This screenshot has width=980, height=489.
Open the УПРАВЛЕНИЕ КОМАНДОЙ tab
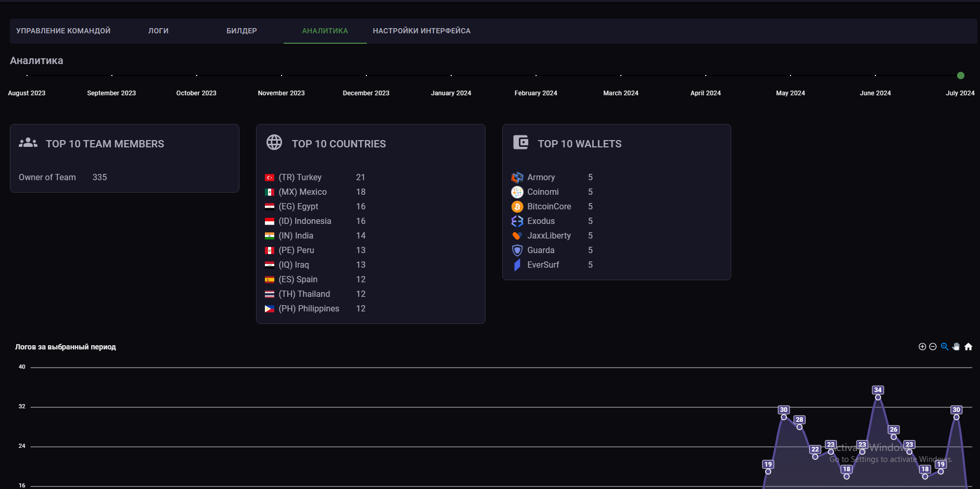point(63,31)
